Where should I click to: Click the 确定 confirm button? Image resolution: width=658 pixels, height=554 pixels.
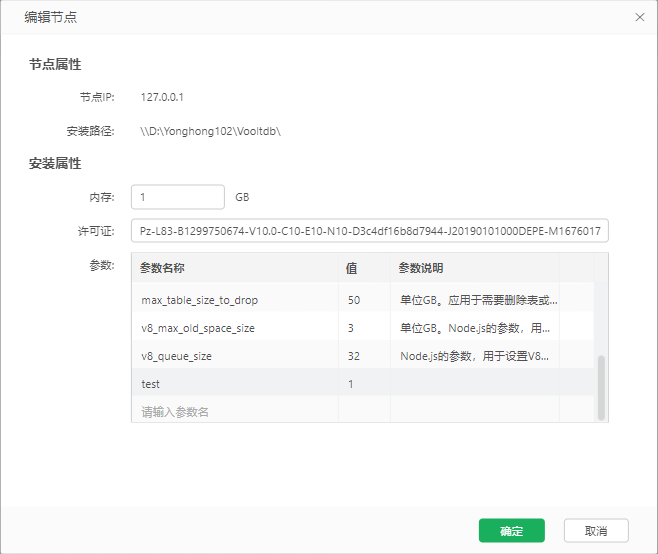(511, 531)
